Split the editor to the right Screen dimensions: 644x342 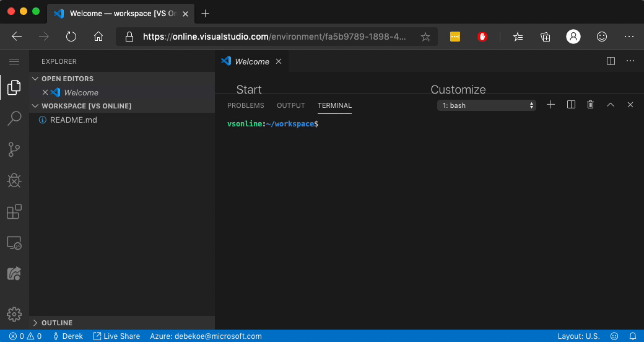(611, 61)
